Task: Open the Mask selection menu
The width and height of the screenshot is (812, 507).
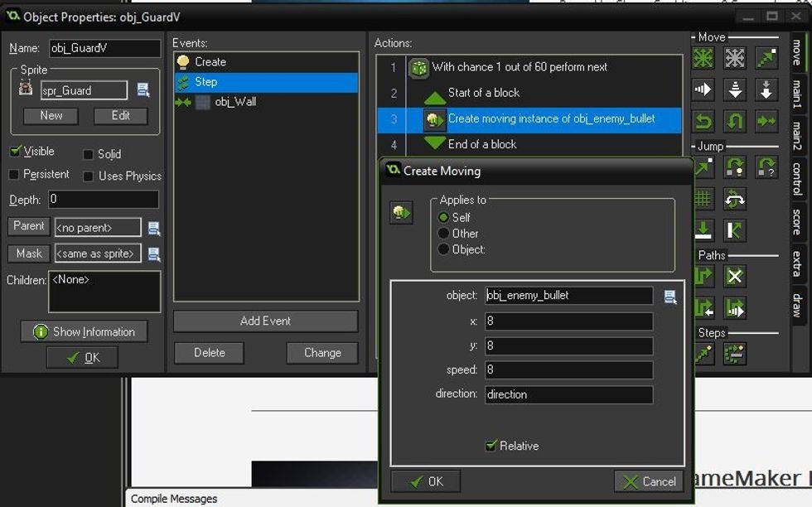Action: point(154,254)
